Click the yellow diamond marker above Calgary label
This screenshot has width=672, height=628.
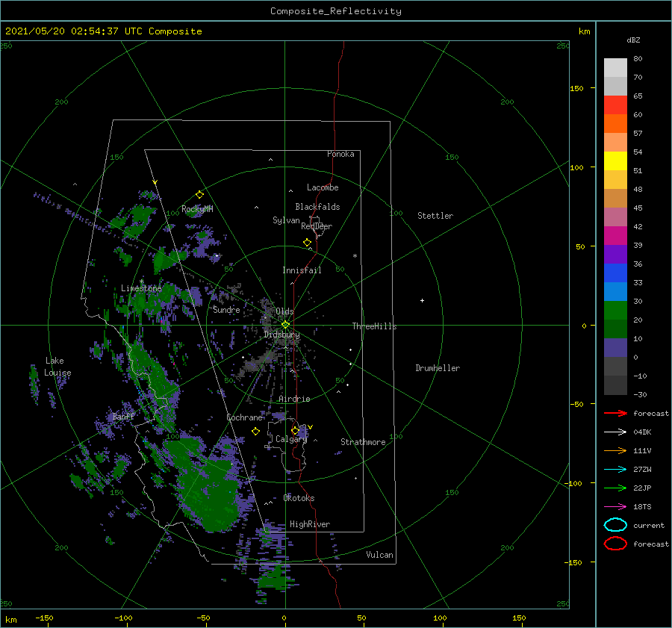click(x=295, y=430)
